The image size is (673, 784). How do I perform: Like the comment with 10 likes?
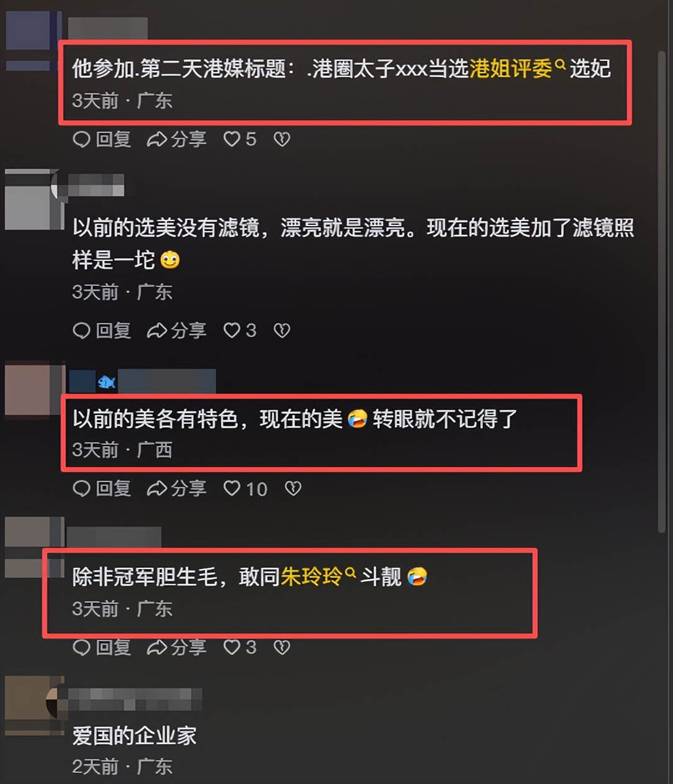click(245, 489)
